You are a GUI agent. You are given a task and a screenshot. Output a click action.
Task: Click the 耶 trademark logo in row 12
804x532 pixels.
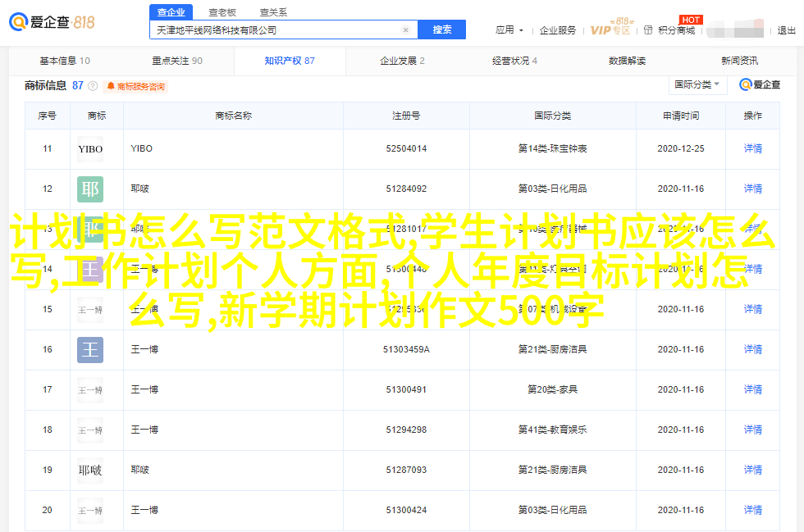pyautogui.click(x=90, y=189)
